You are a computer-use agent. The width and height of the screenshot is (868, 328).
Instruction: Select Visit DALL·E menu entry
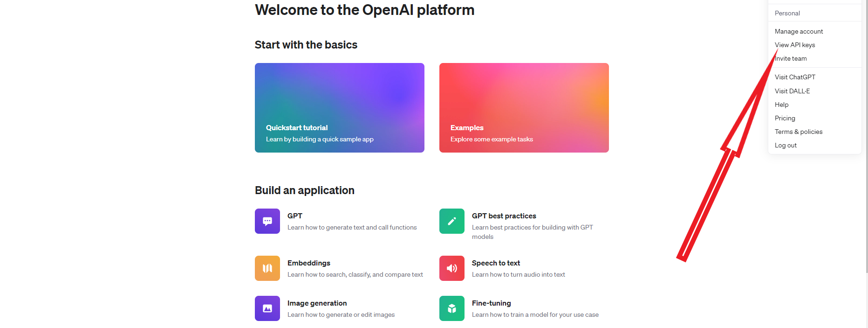click(792, 91)
